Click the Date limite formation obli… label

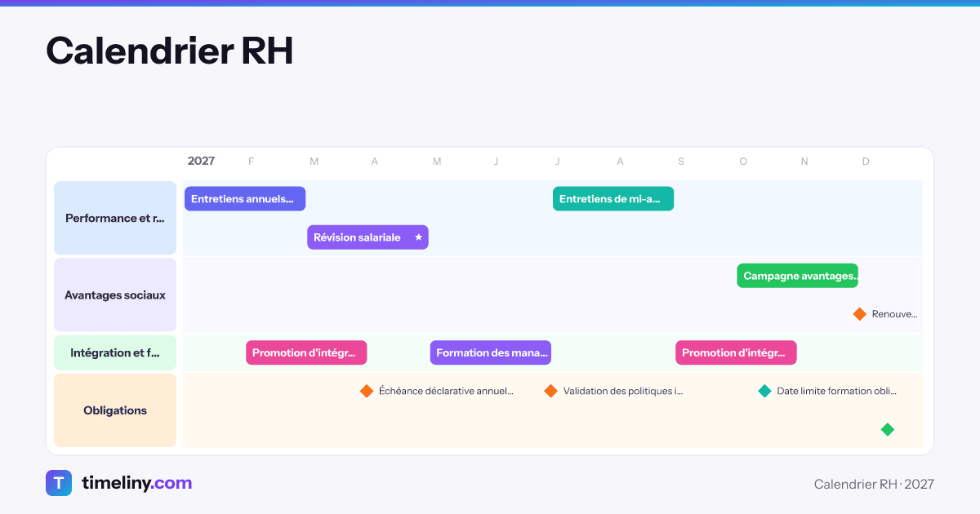pos(837,391)
